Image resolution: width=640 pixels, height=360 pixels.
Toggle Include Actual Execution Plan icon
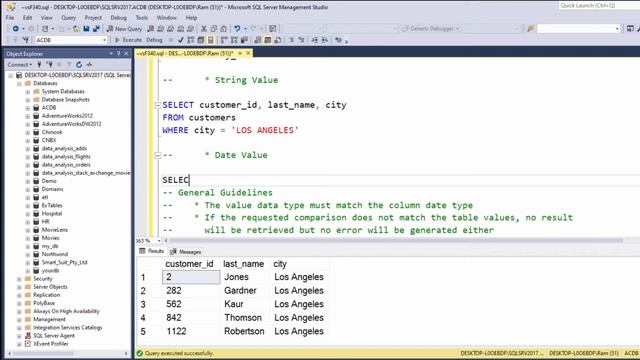tap(224, 40)
